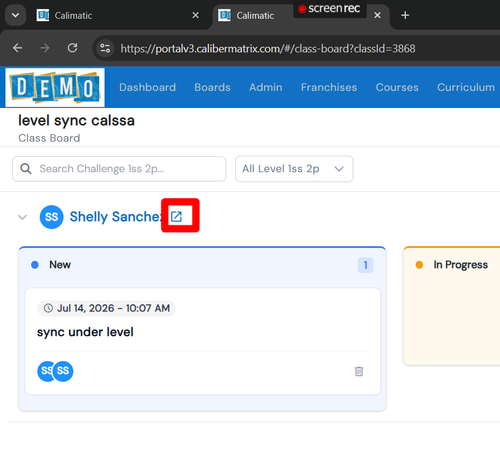Screen dimensions: 500x466
Task: Open Shelly Sanchez name link
Action: pos(116,217)
